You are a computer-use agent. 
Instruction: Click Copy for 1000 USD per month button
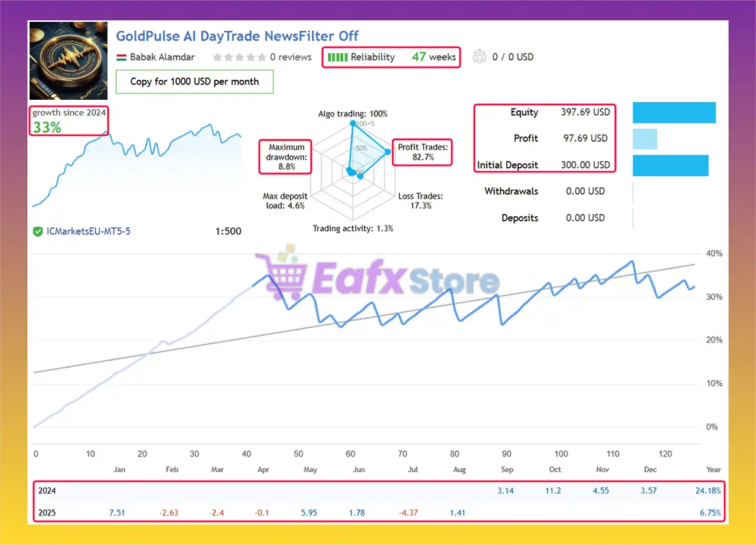tap(194, 81)
